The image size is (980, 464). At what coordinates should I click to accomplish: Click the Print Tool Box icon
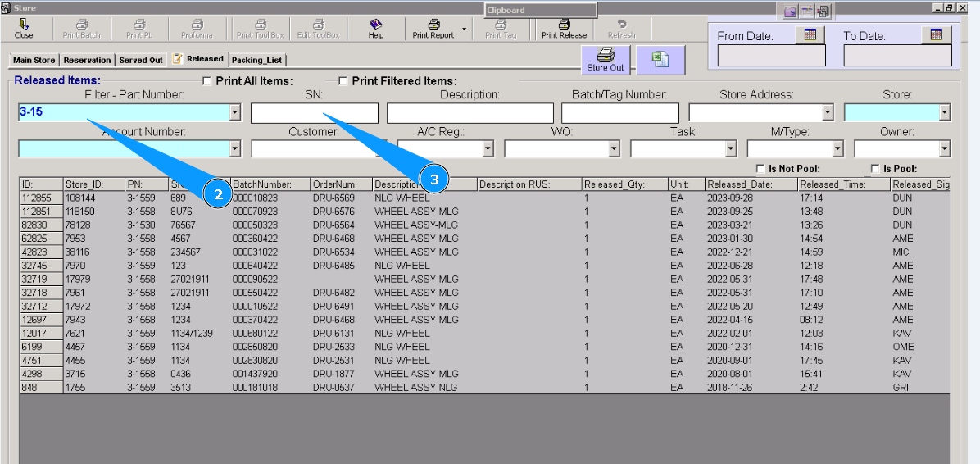[261, 29]
